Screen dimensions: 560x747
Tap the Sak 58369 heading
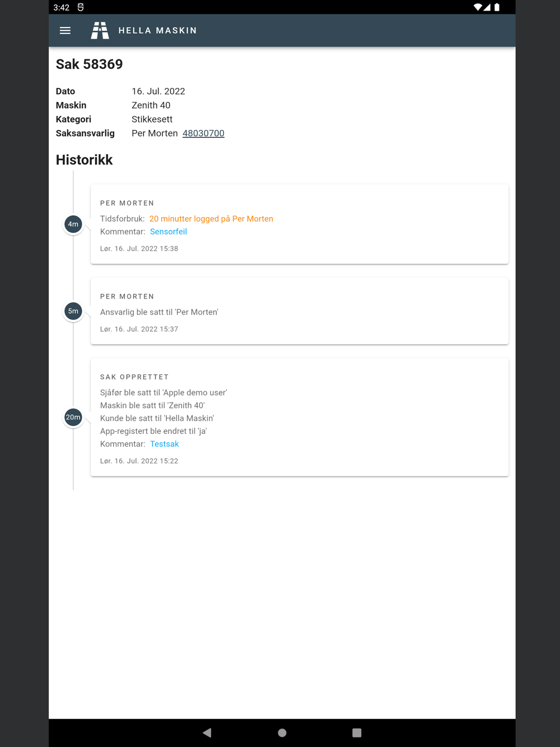90,64
